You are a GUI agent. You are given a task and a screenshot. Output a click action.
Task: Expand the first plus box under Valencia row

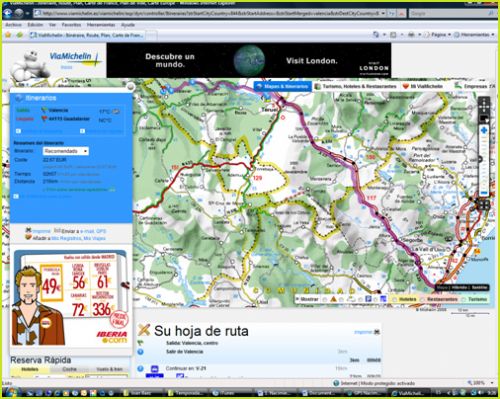(18, 131)
